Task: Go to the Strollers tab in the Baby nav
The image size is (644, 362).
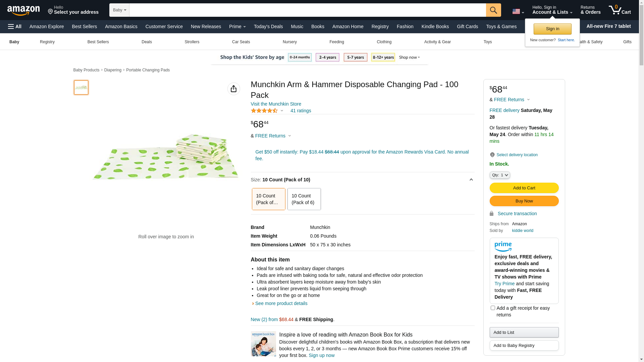Action: point(192,42)
